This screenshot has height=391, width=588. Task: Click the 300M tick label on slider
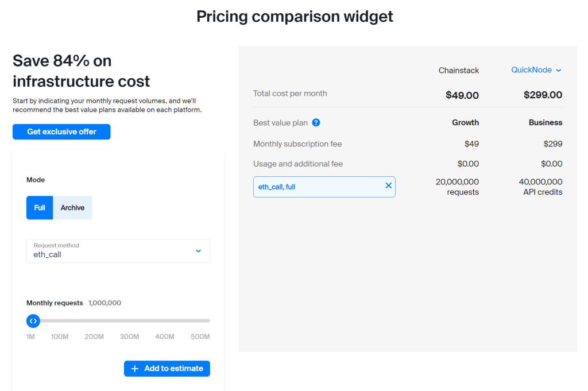(x=129, y=336)
